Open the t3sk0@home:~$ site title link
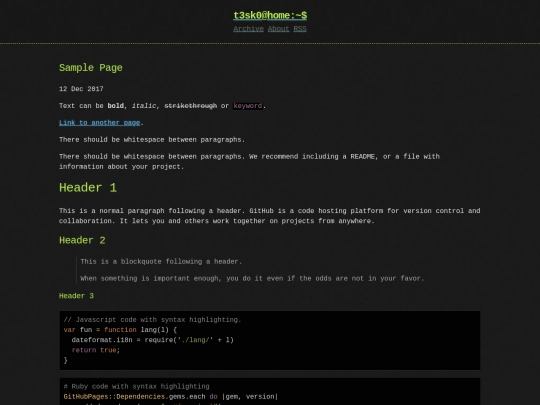 (x=270, y=15)
